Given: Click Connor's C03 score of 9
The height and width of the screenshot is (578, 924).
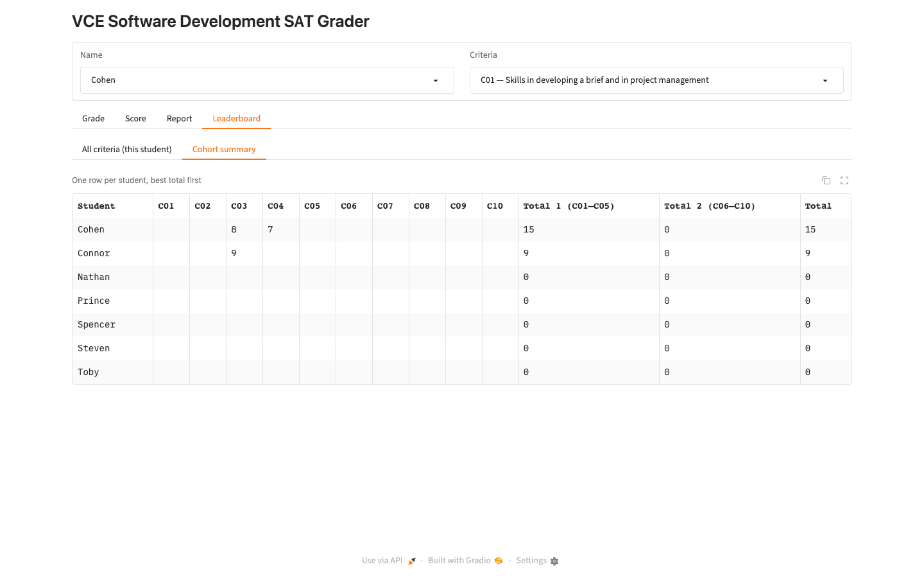Looking at the screenshot, I should 244,254.
